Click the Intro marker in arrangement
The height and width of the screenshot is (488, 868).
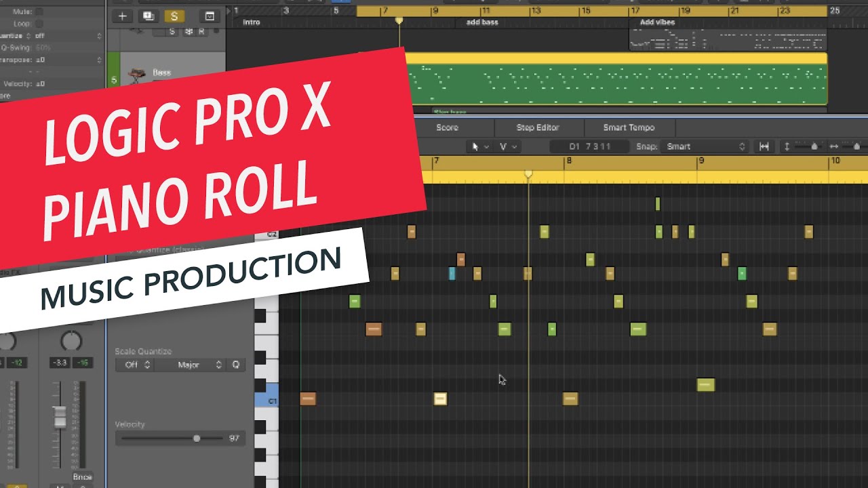pyautogui.click(x=251, y=22)
